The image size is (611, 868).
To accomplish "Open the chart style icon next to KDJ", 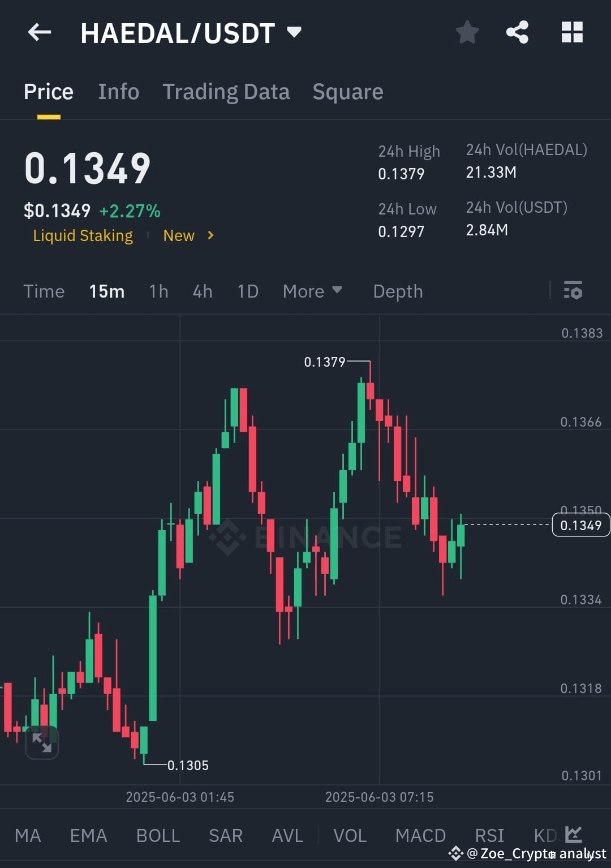I will 573,834.
